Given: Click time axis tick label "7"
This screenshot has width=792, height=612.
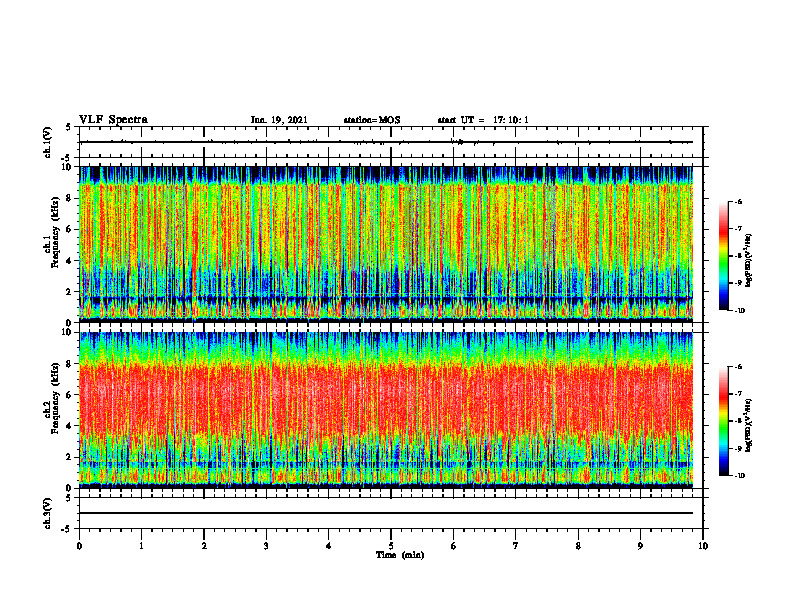Looking at the screenshot, I should tap(516, 546).
